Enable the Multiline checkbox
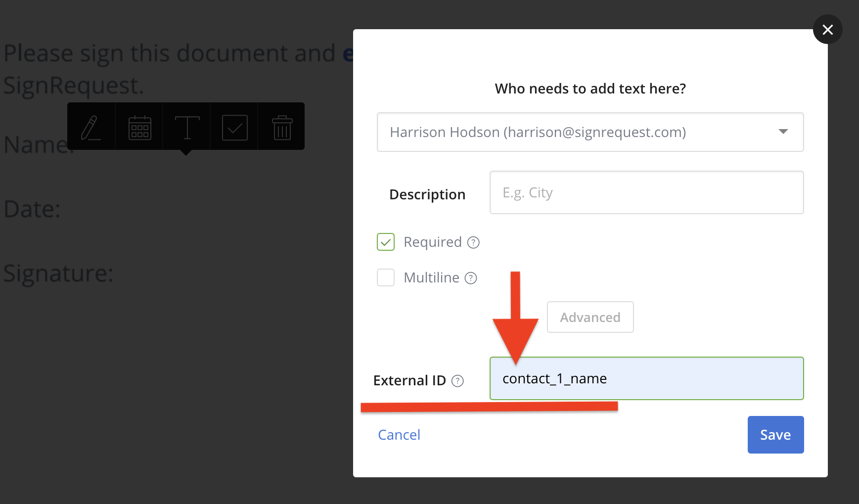Screen dimensions: 859x504 [x=386, y=277]
